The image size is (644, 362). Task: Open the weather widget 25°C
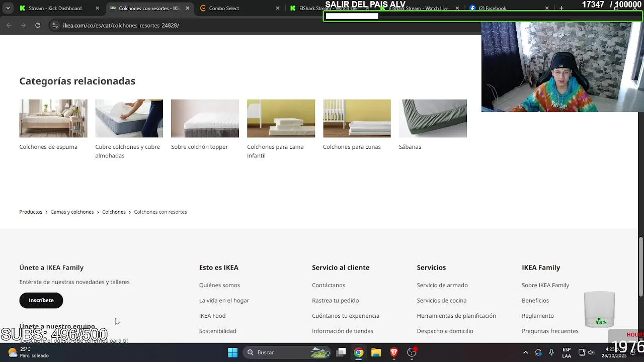pyautogui.click(x=28, y=352)
